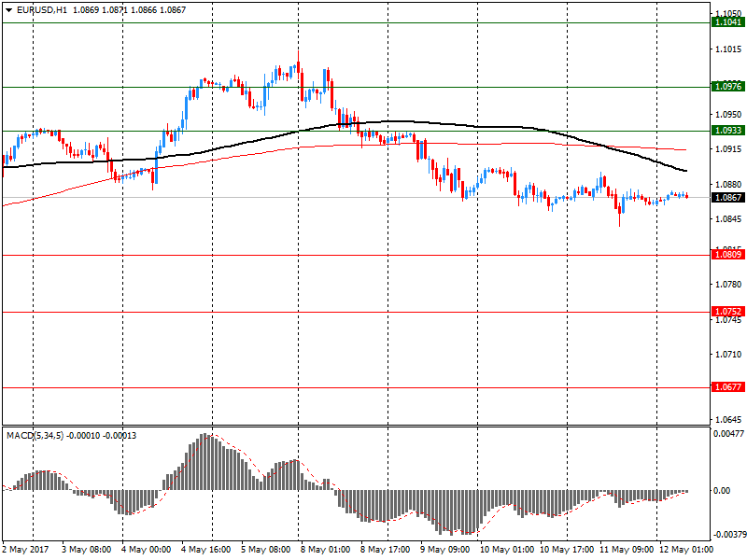This screenshot has width=747, height=560.
Task: Select the 1.0915 price scale value
Action: pyautogui.click(x=728, y=149)
